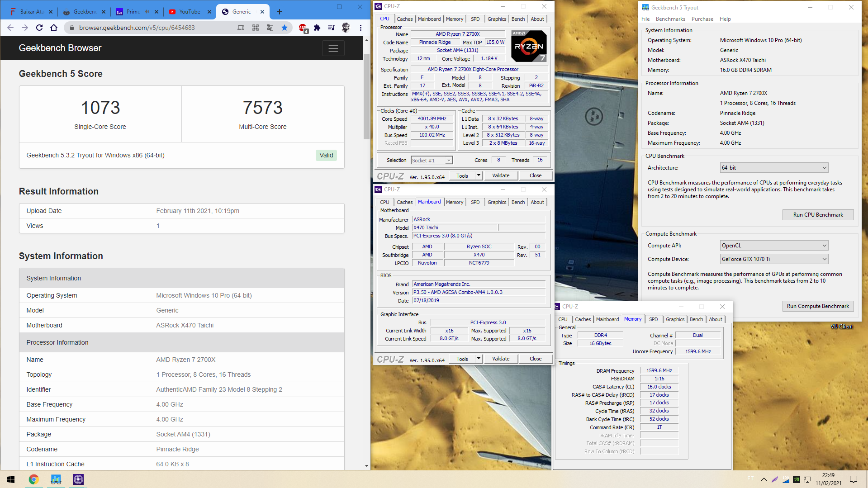Reload the Geekbench Browser page

point(39,28)
